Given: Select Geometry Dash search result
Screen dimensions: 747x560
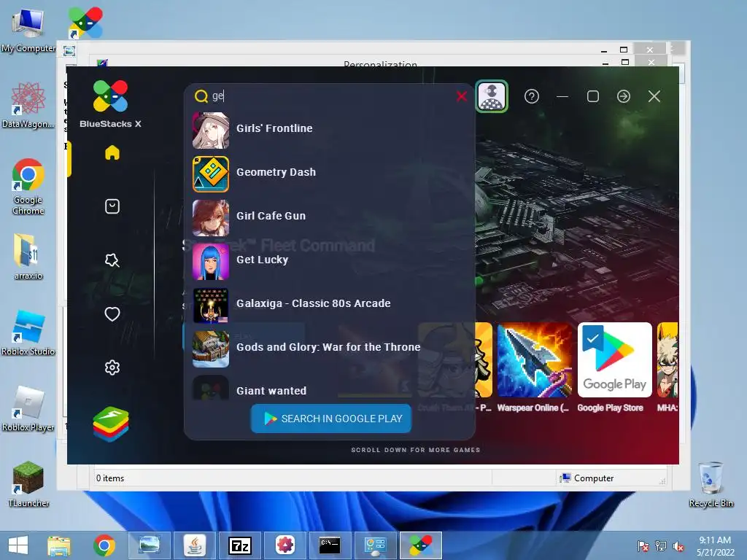Looking at the screenshot, I should tap(330, 174).
